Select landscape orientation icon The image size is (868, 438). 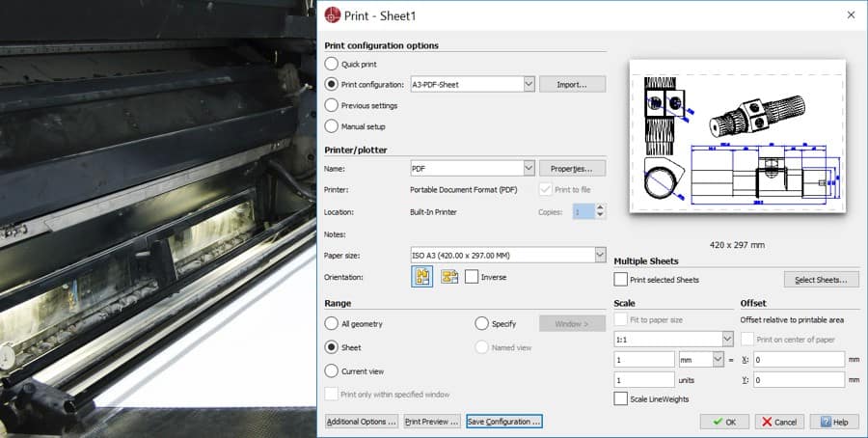pyautogui.click(x=448, y=277)
